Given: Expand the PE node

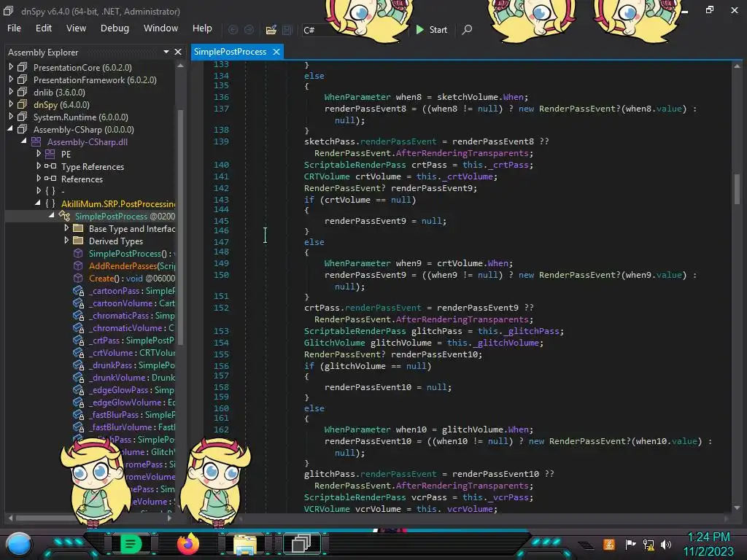Looking at the screenshot, I should tap(39, 154).
